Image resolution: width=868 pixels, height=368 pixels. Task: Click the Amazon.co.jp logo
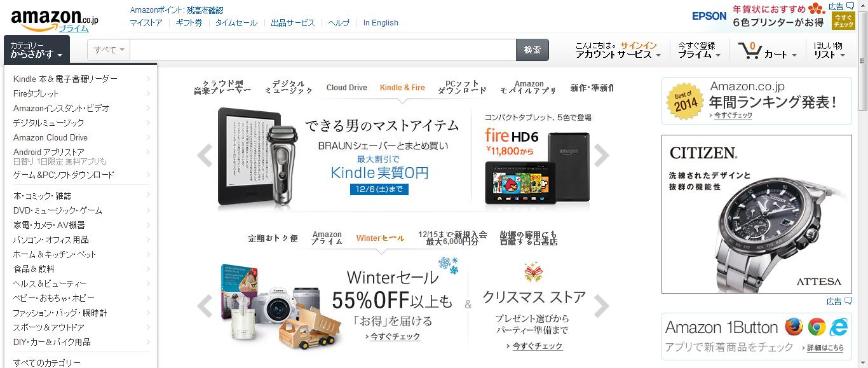(55, 20)
